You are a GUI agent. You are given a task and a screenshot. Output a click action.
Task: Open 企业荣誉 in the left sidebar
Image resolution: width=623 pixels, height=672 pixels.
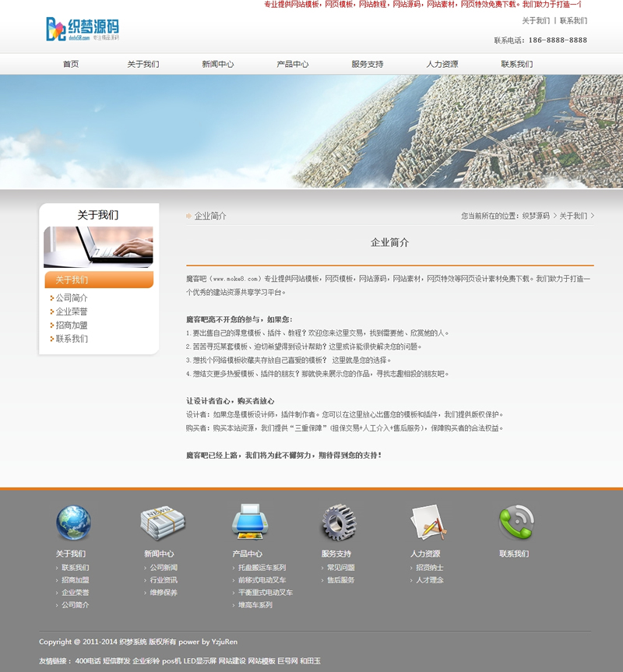[x=72, y=311]
